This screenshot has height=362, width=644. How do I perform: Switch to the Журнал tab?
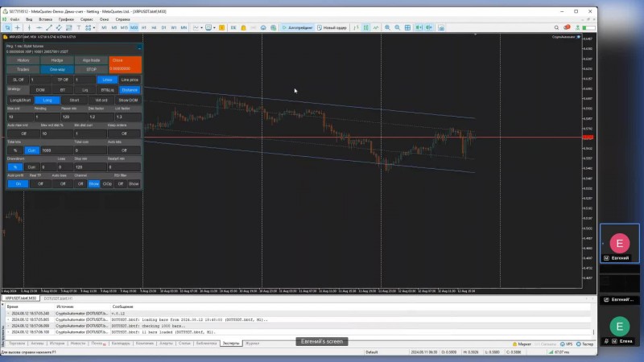tap(252, 343)
